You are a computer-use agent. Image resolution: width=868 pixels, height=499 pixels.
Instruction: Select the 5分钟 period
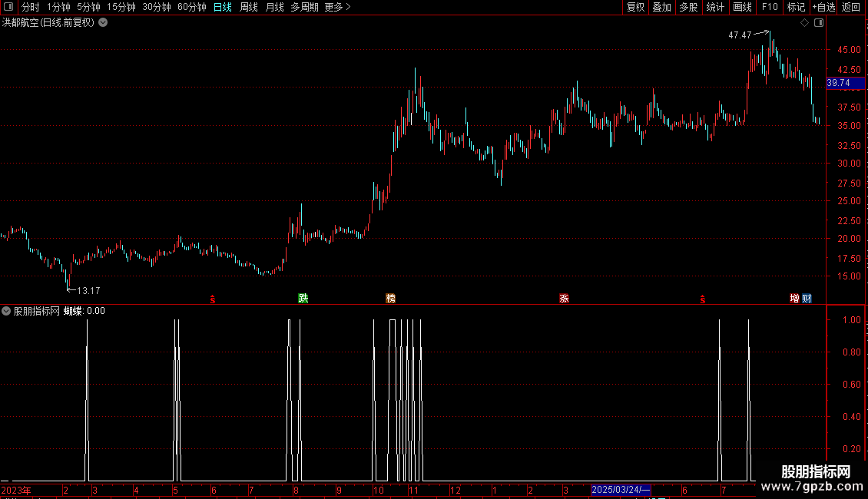point(88,7)
